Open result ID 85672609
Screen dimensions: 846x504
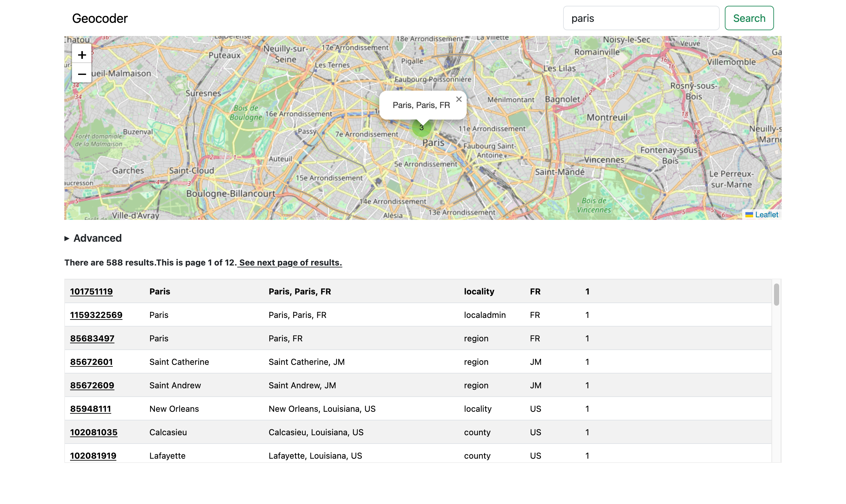[92, 385]
